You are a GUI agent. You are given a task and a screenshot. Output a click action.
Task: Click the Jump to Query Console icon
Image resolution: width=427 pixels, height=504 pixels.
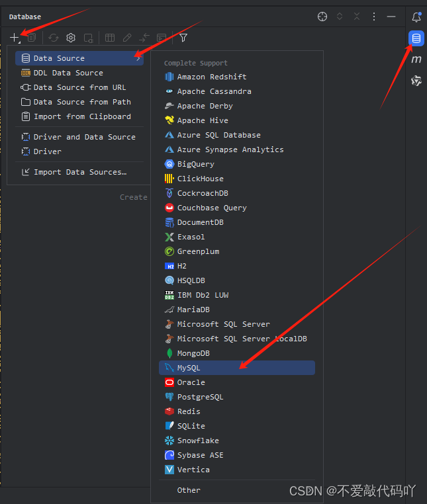tap(144, 38)
